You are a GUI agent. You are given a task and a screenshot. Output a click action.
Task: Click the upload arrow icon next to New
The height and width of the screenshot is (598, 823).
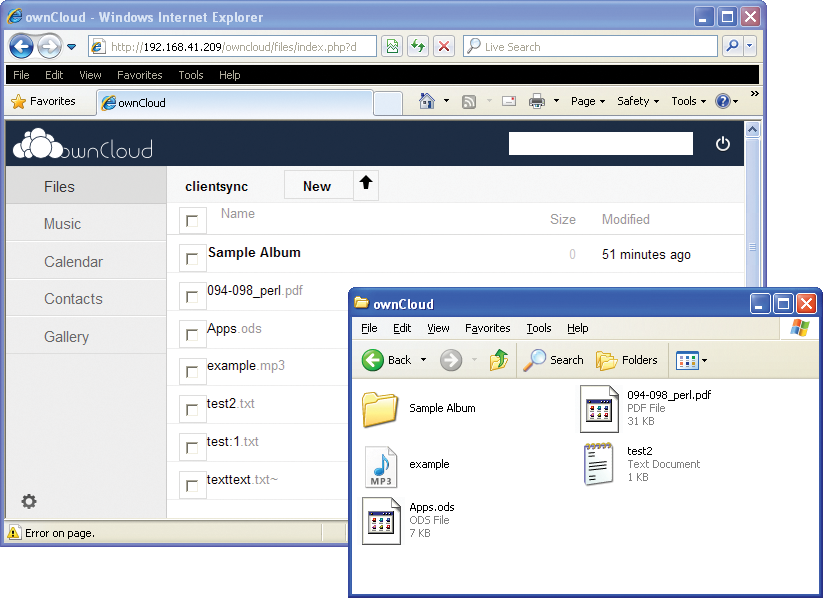pos(366,184)
